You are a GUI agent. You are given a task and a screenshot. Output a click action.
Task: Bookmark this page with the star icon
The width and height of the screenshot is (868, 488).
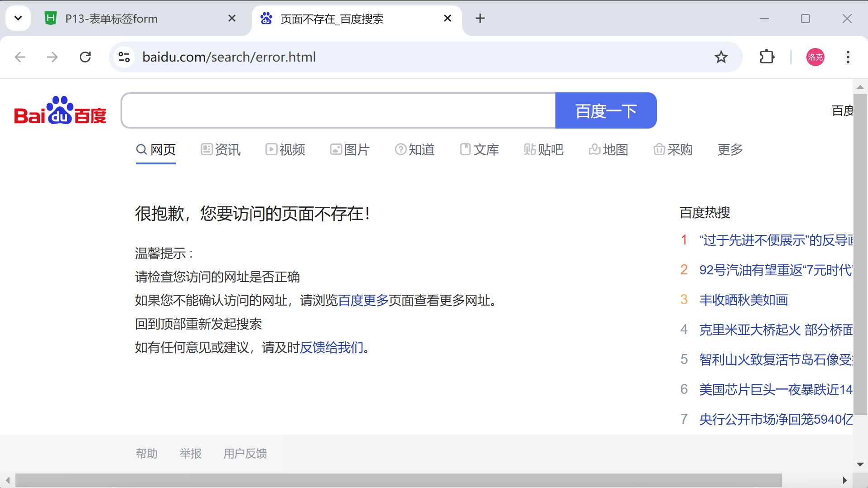tap(721, 57)
